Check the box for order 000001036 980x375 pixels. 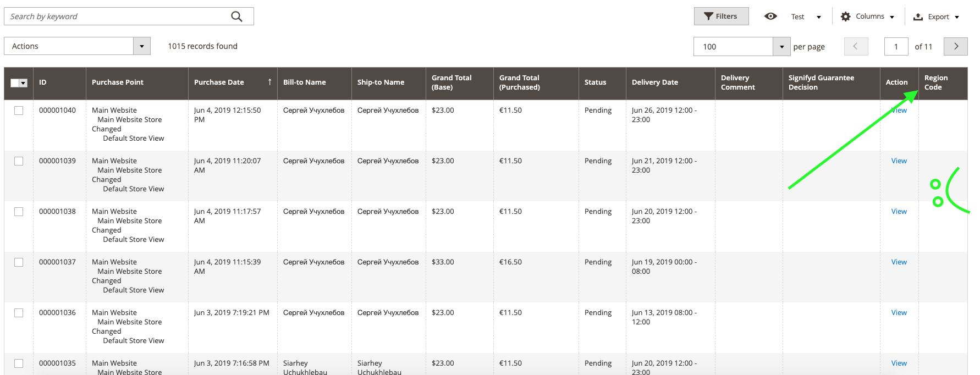coord(19,313)
